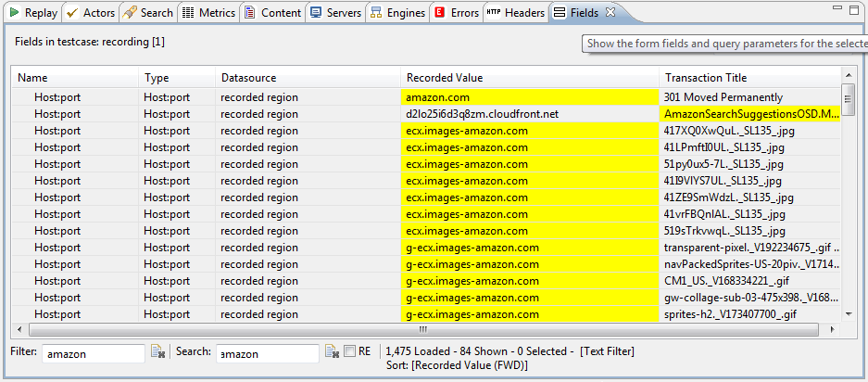Click the green Replay play icon

pos(15,12)
